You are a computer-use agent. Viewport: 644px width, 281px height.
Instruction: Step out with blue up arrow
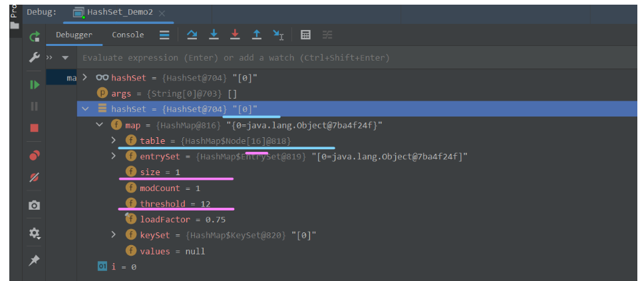click(257, 35)
